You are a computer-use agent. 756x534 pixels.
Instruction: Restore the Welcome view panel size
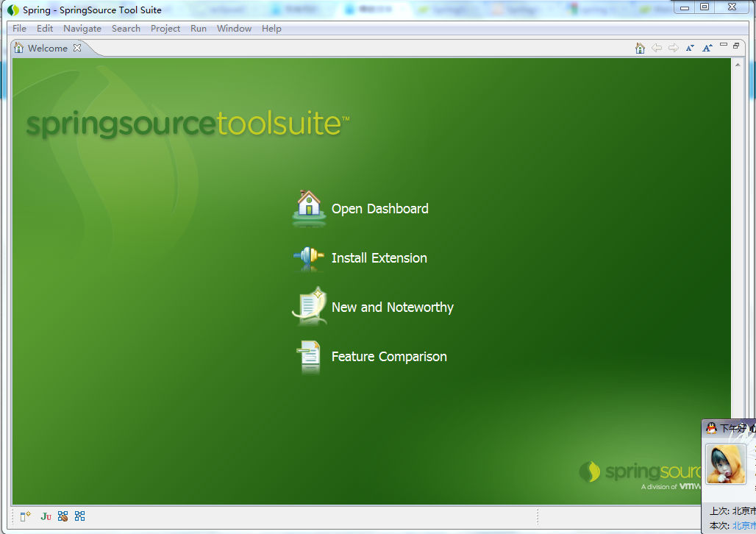coord(736,46)
